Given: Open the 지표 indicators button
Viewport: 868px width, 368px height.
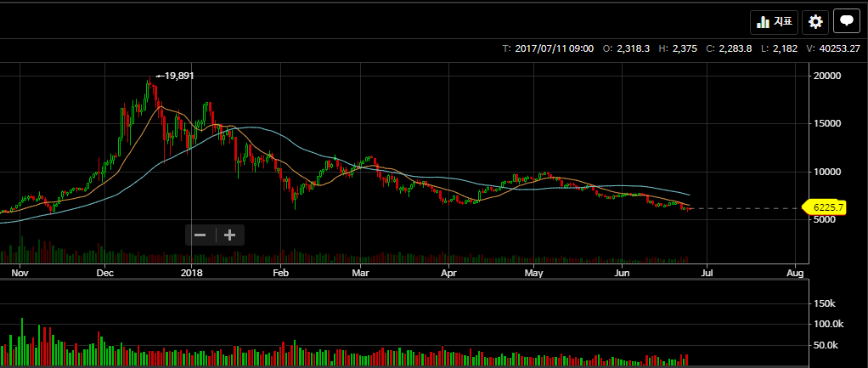Looking at the screenshot, I should (x=775, y=21).
